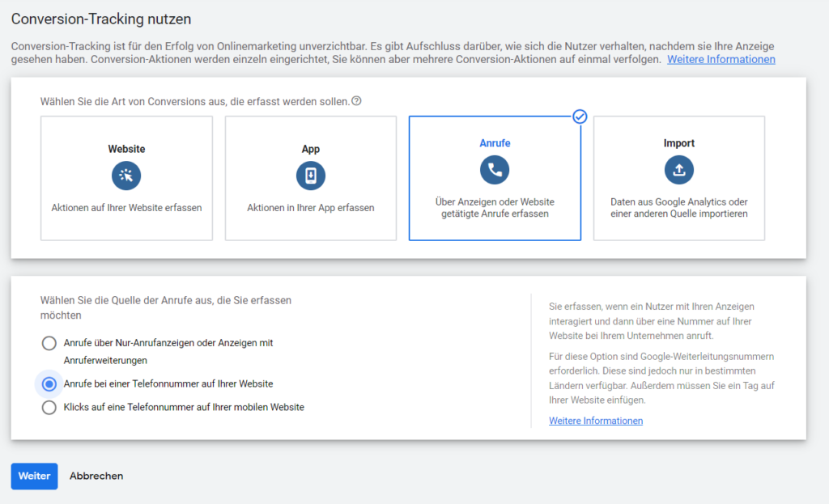The height and width of the screenshot is (504, 829).
Task: Click label 'Anrufe über Nur-Anrufanzeigen oder Anzeigen mit Anruferweiterungen'
Action: tap(168, 351)
